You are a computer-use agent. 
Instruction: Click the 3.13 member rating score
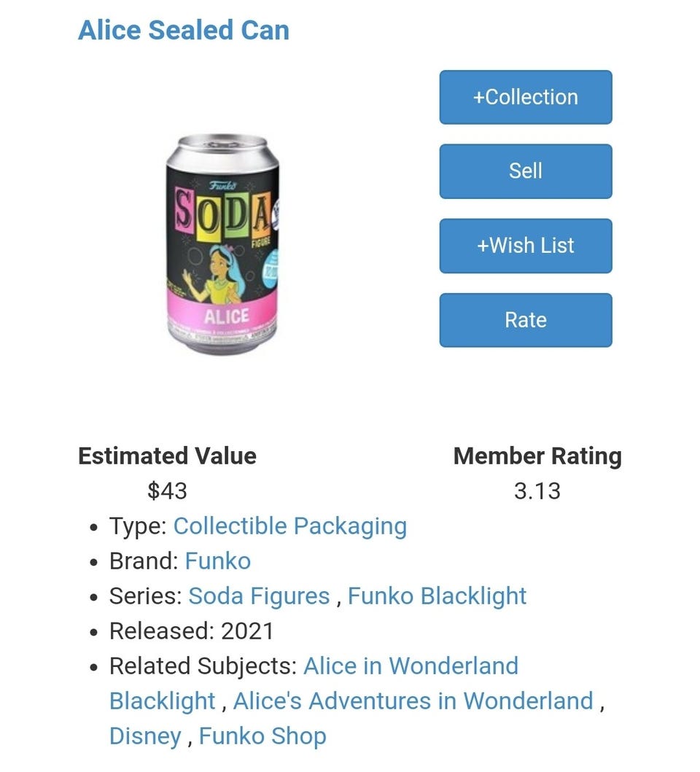(537, 491)
